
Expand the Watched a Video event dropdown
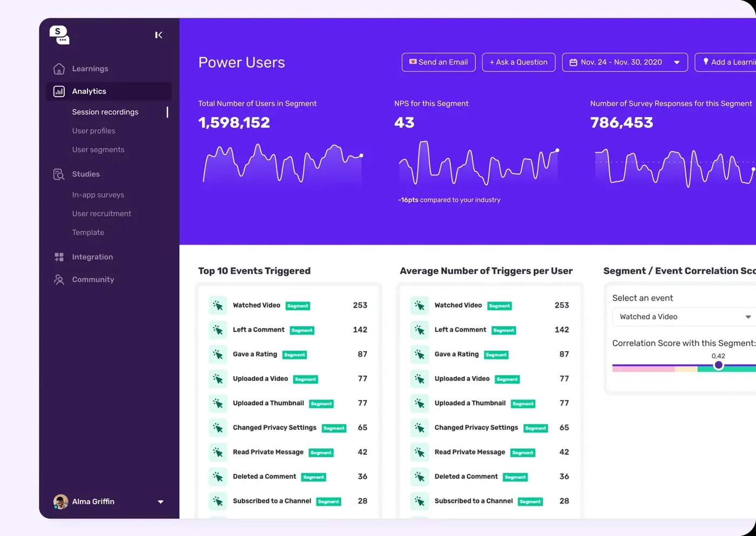[x=684, y=317]
